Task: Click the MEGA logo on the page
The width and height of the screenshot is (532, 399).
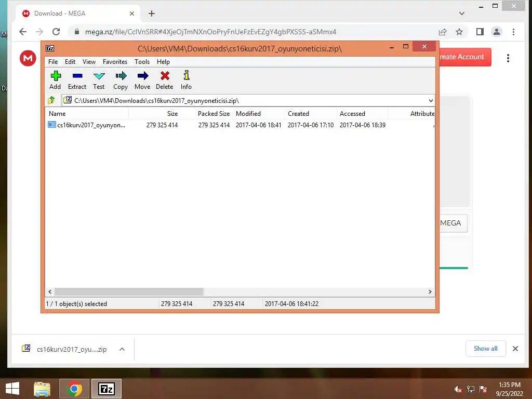Action: [x=28, y=58]
